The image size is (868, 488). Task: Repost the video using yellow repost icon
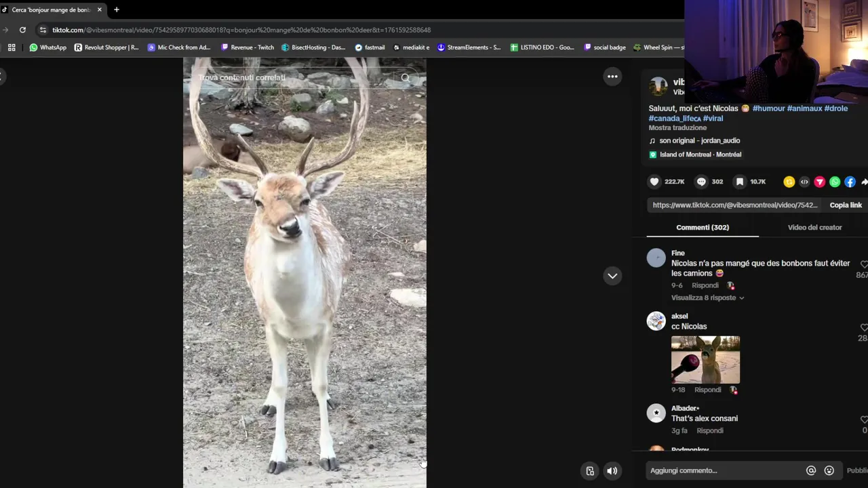tap(789, 182)
